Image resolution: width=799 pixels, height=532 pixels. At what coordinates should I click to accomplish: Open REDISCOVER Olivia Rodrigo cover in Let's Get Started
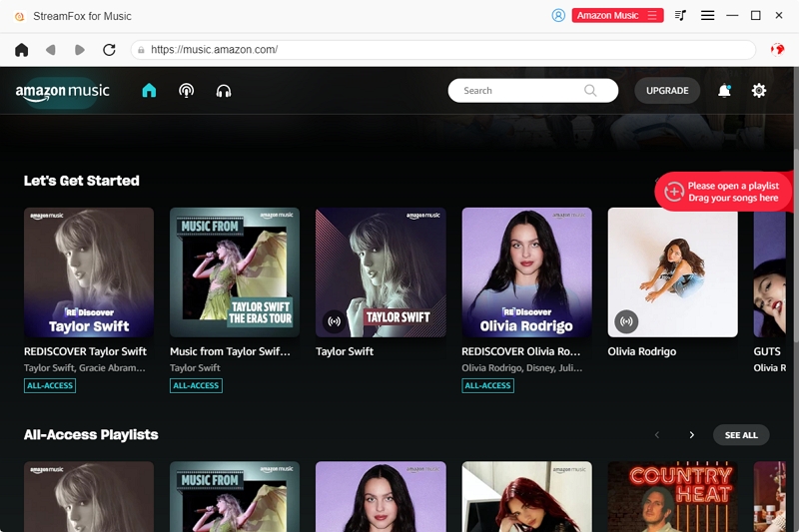tap(527, 271)
